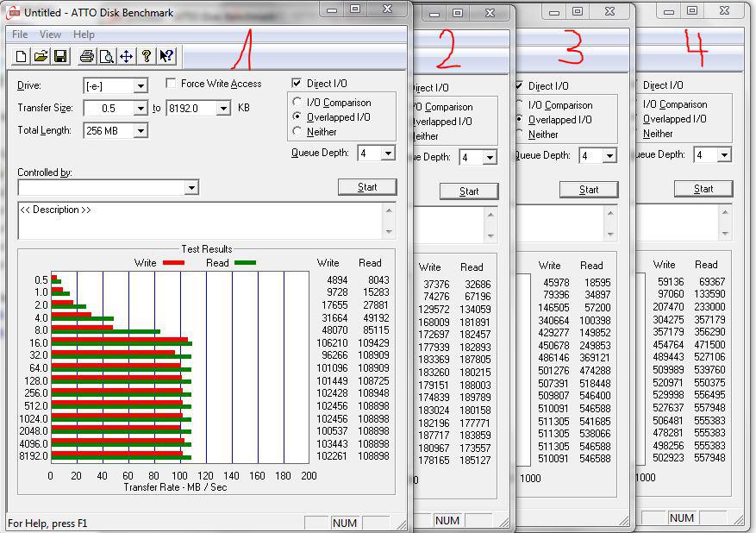
Task: Click the ATTO app icon in title bar
Action: click(x=13, y=13)
